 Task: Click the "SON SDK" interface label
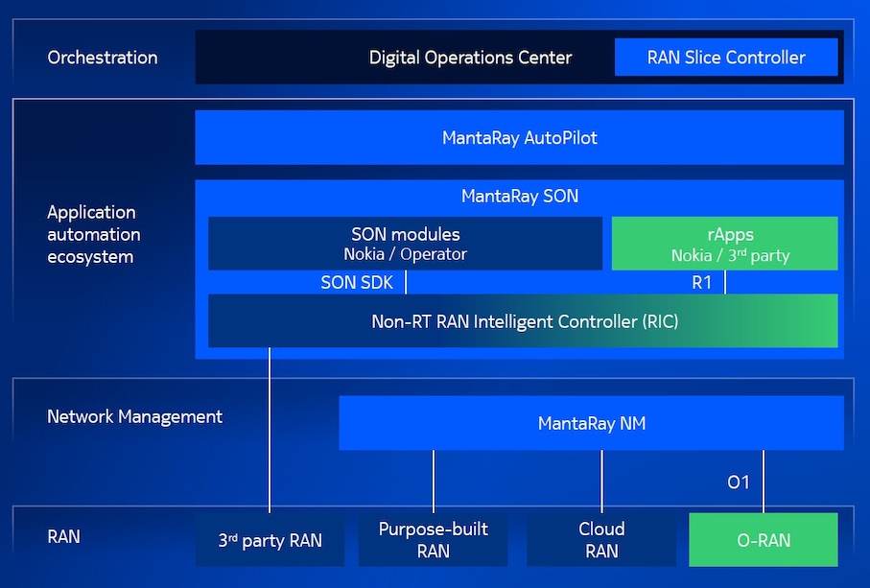pyautogui.click(x=357, y=282)
